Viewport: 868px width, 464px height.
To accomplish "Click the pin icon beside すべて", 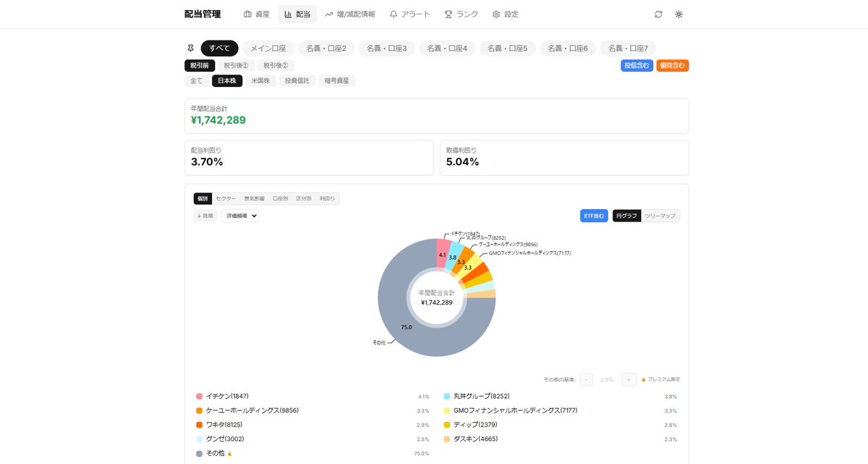I will [x=191, y=48].
